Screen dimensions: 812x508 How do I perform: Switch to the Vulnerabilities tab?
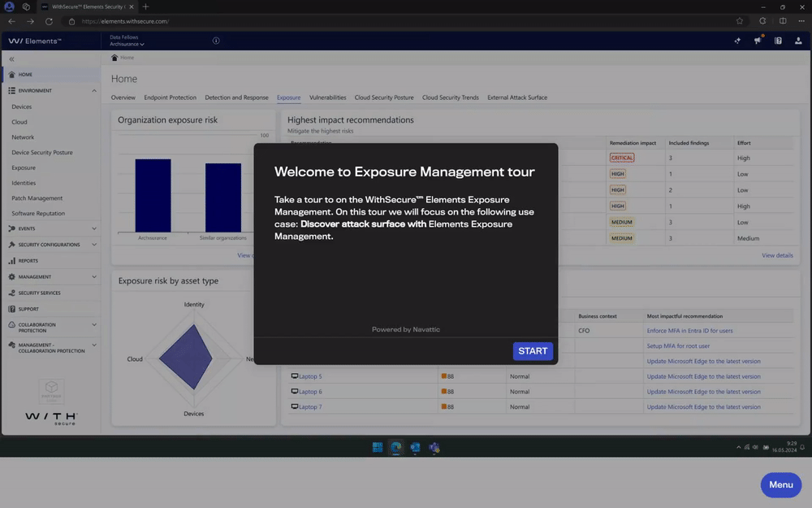[328, 98]
